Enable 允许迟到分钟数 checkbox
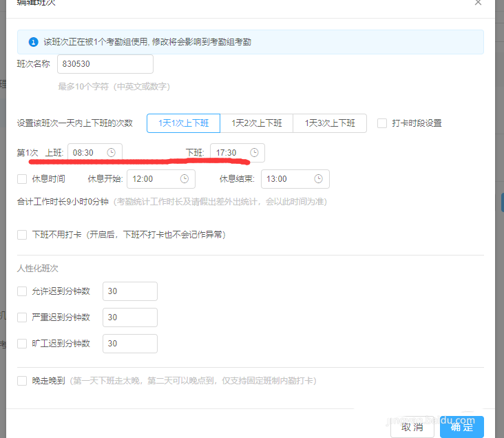Image resolution: width=504 pixels, height=438 pixels. (x=22, y=291)
